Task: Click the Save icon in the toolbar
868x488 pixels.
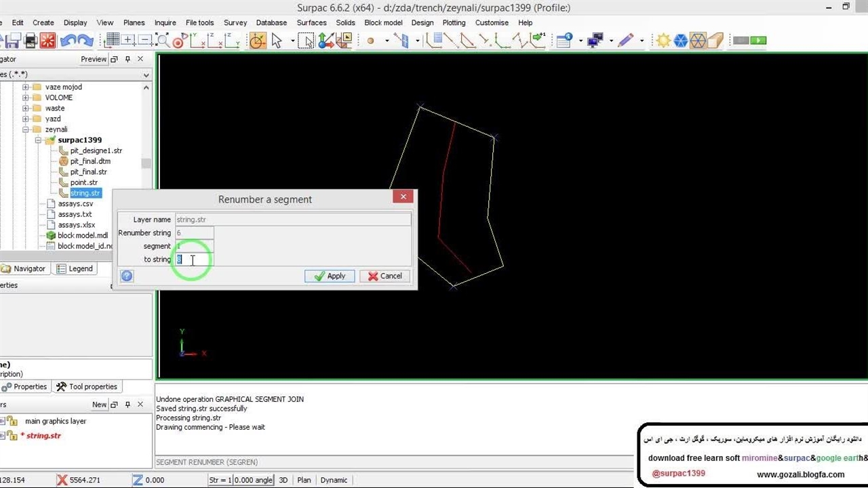Action: tap(13, 41)
